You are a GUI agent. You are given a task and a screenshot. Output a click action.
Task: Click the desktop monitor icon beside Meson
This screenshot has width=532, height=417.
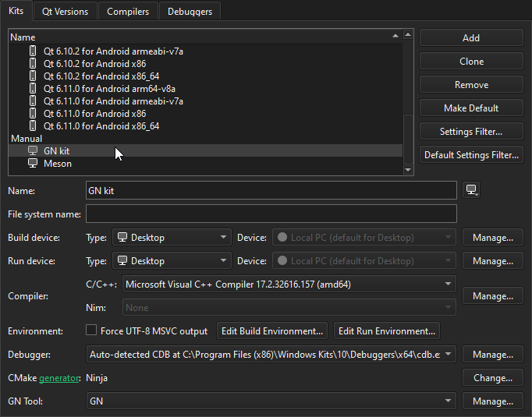pyautogui.click(x=33, y=164)
